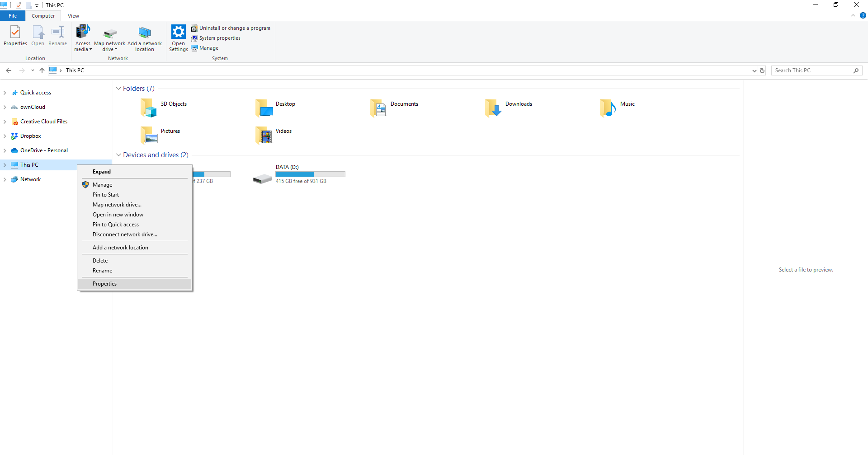The image size is (868, 455).
Task: Switch to the View ribbon tab
Action: click(x=73, y=16)
